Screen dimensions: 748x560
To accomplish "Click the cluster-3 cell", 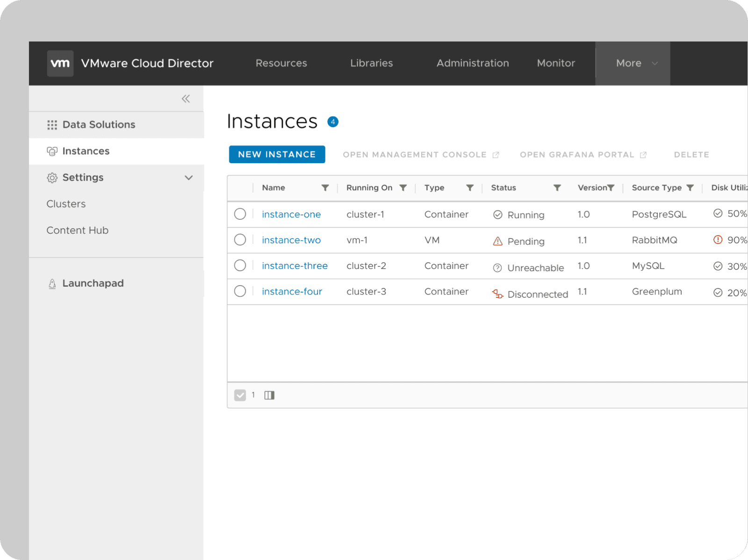I will tap(367, 292).
